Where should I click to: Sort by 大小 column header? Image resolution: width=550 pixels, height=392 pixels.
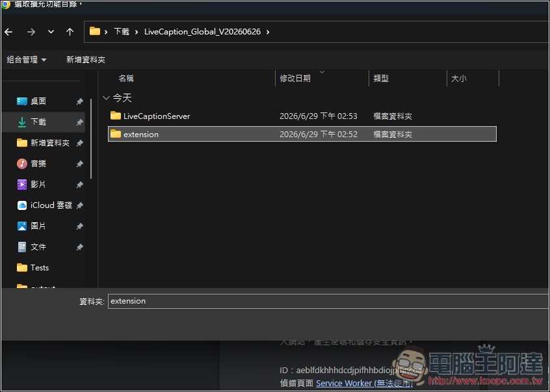(459, 78)
